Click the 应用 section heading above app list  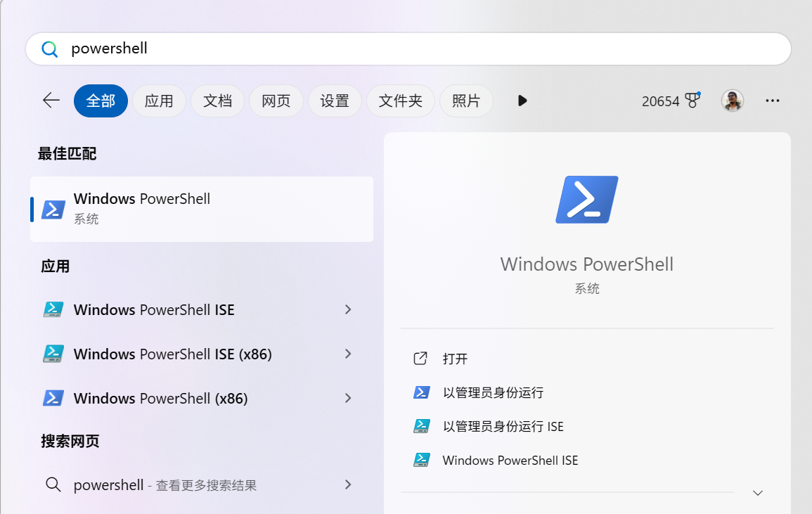click(55, 266)
